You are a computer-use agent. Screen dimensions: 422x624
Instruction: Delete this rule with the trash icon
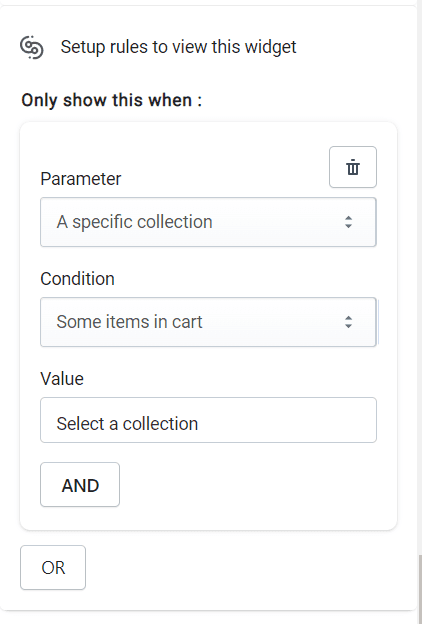[x=353, y=167]
